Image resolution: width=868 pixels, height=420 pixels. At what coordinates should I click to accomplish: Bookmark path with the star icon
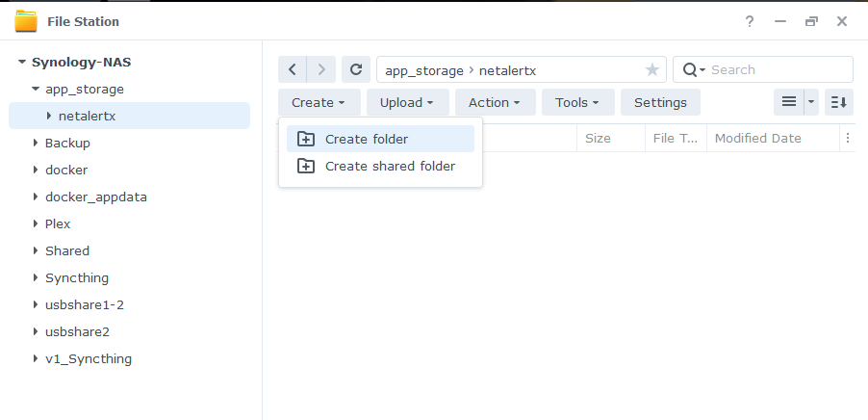click(x=651, y=69)
